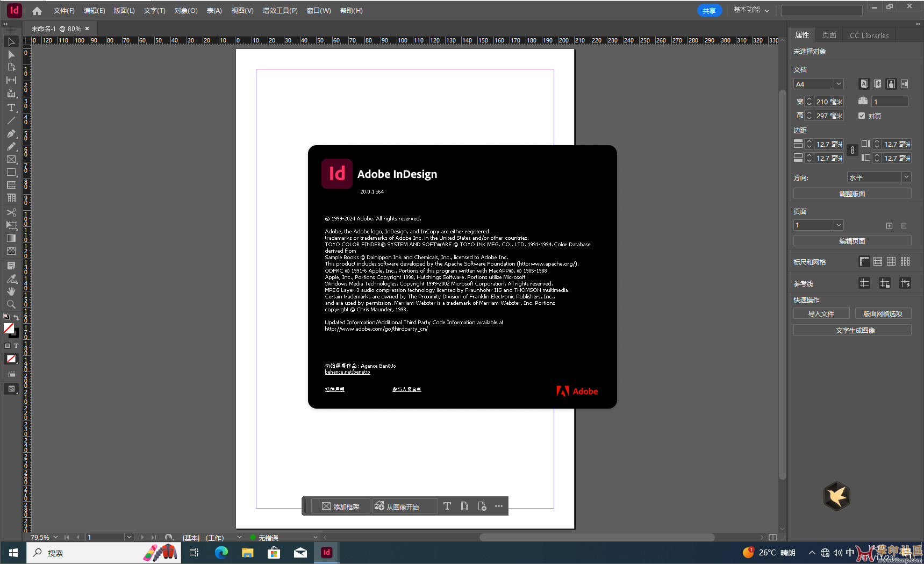The width and height of the screenshot is (924, 564).
Task: Select the Line tool
Action: tap(11, 120)
